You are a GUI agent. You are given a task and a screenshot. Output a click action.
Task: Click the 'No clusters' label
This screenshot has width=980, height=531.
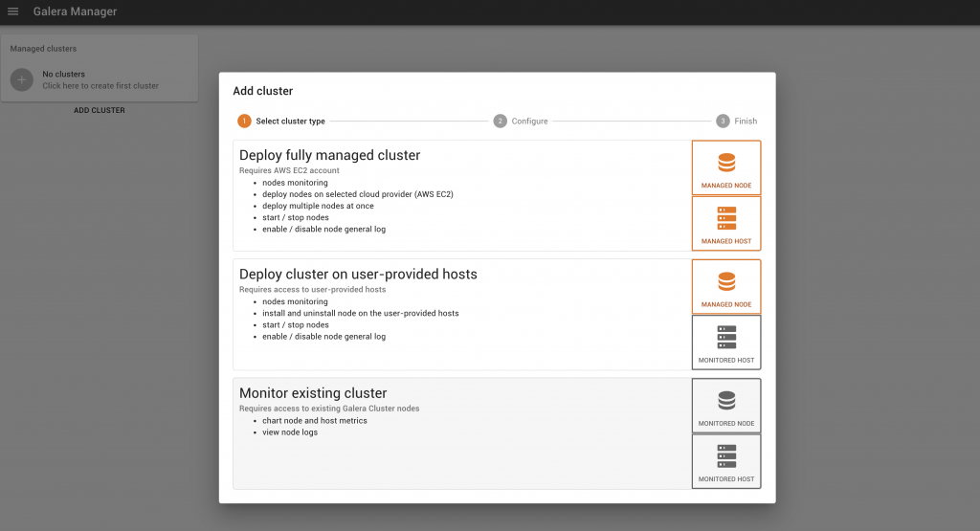pyautogui.click(x=64, y=75)
